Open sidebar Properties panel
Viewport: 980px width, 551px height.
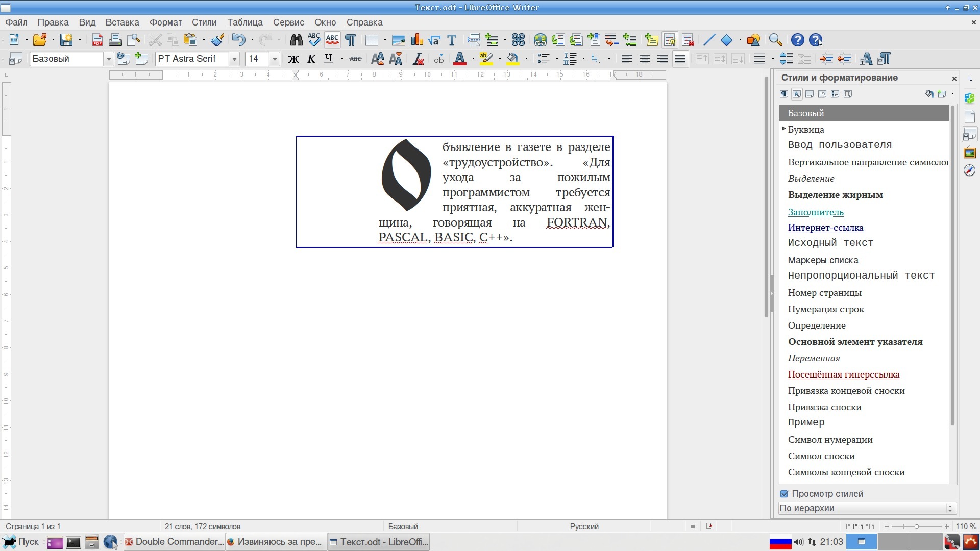pyautogui.click(x=969, y=98)
